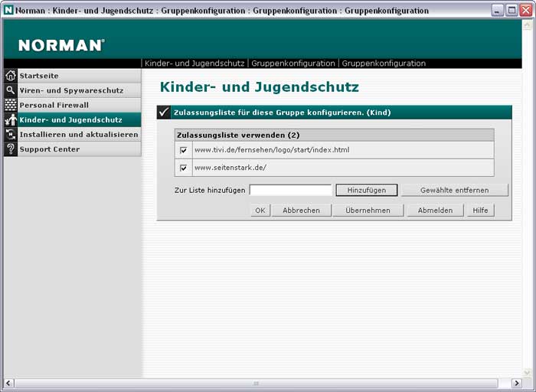Click the checkmark icon beside Zulassungsliste header
Viewport: 536px width, 392px height.
coord(164,113)
